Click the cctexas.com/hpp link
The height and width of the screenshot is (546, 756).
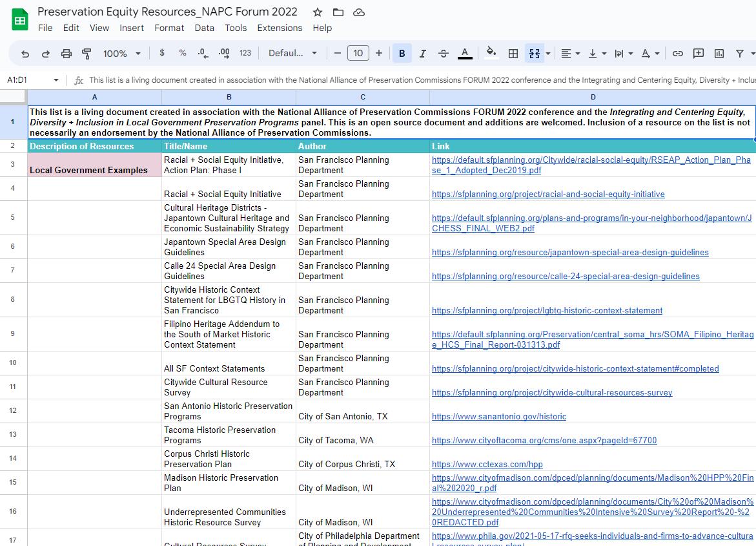tap(487, 465)
